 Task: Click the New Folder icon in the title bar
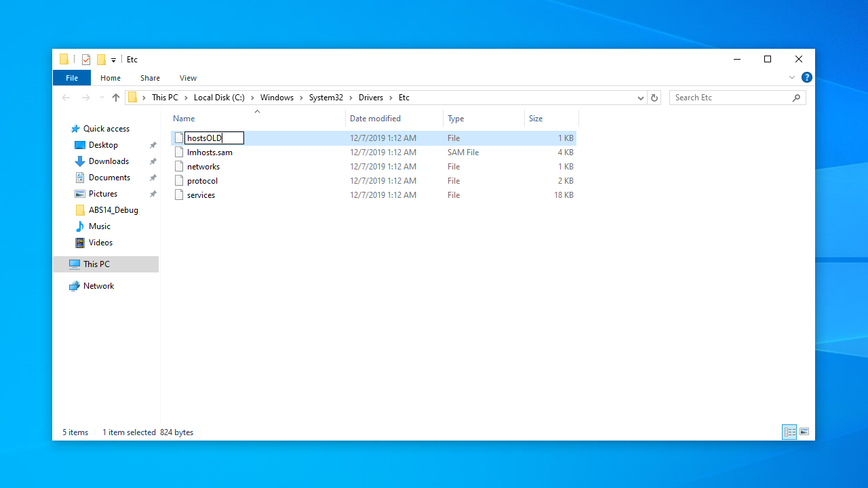point(101,60)
